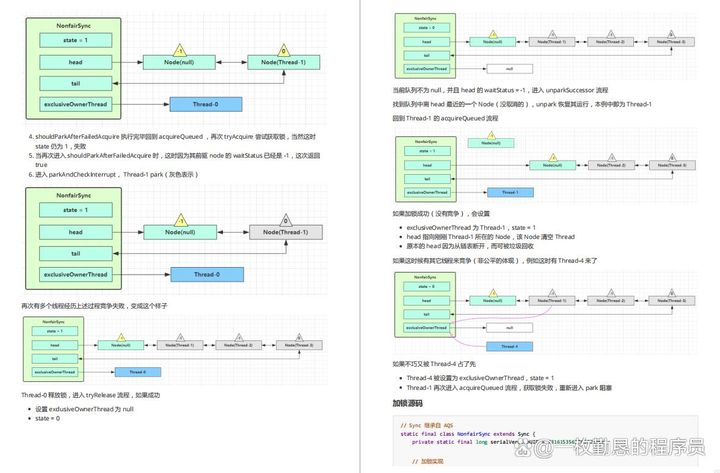720x473 pixels.
Task: Click the line 如果不巧又被 Thread-4 占了先
Action: point(434,364)
